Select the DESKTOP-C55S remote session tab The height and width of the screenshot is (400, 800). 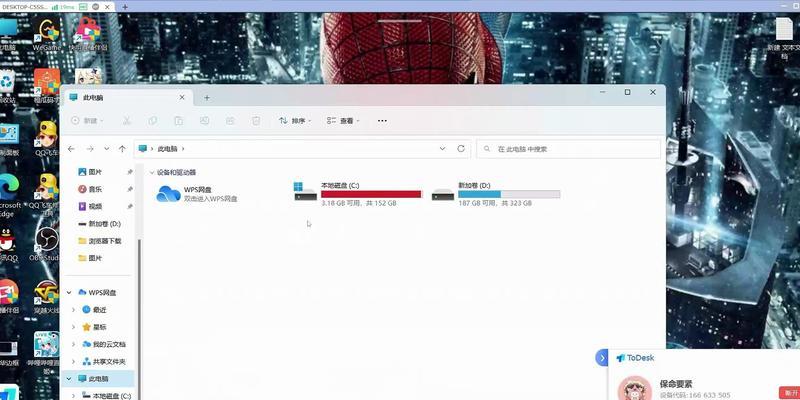(58, 7)
